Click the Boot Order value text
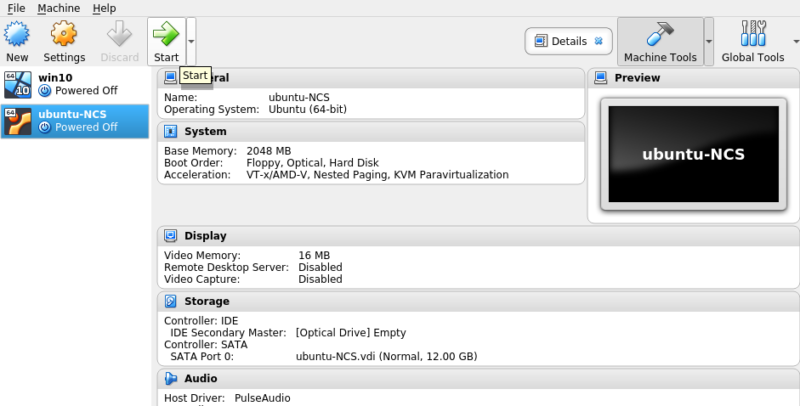 click(x=312, y=163)
